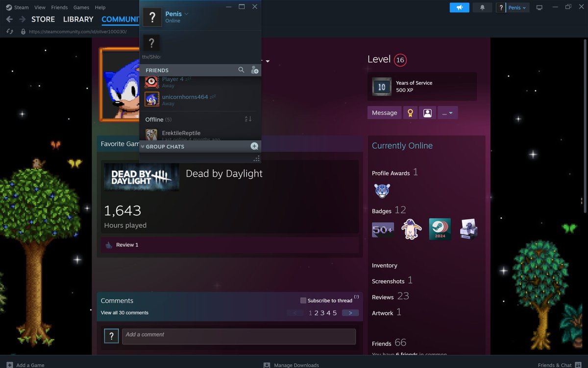Switch to the COMMUNITY tab
The height and width of the screenshot is (368, 588).
click(121, 20)
